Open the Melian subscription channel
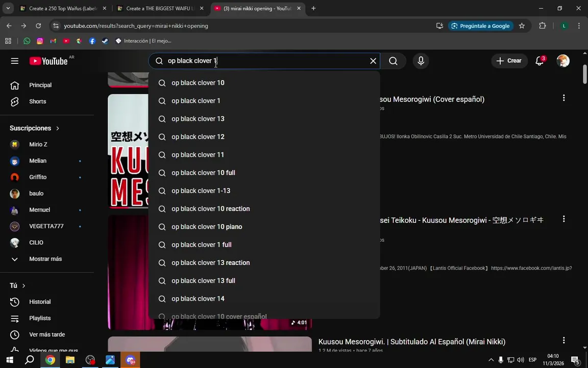588x368 pixels. coord(47,160)
